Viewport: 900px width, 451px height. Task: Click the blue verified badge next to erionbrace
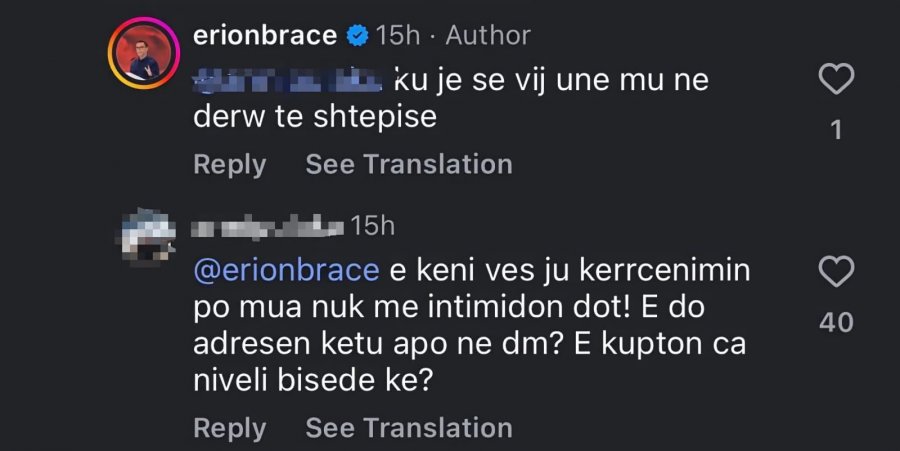coord(358,36)
